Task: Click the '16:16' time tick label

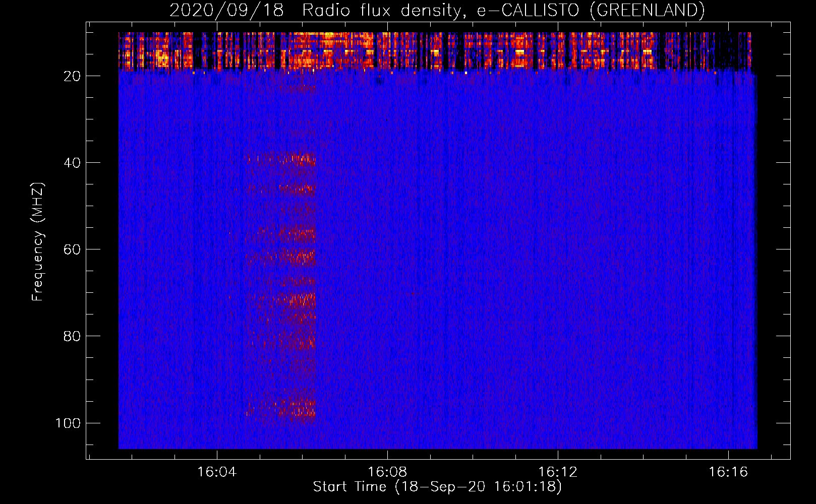Action: [728, 472]
